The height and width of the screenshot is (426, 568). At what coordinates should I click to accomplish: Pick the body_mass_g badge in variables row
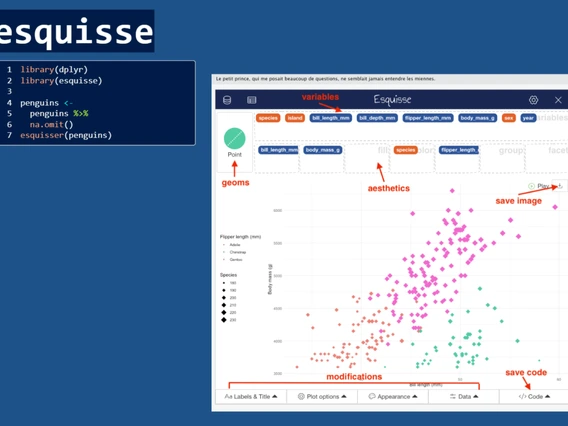tap(477, 118)
